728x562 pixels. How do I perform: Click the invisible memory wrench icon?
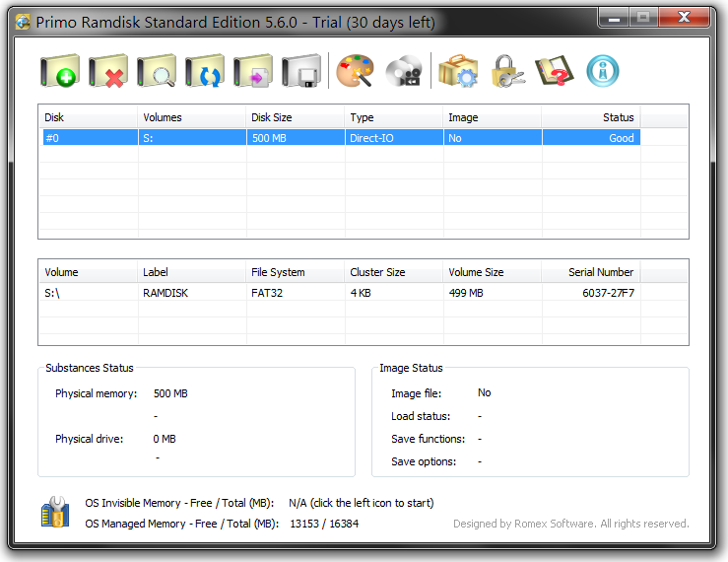(55, 512)
